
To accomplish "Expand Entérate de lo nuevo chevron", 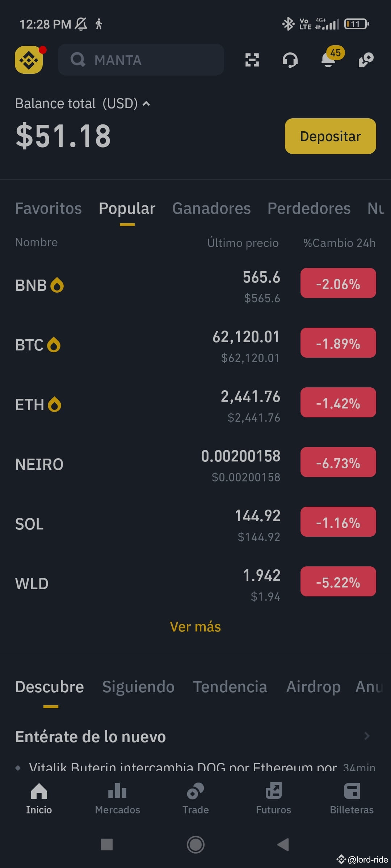I will point(367,736).
